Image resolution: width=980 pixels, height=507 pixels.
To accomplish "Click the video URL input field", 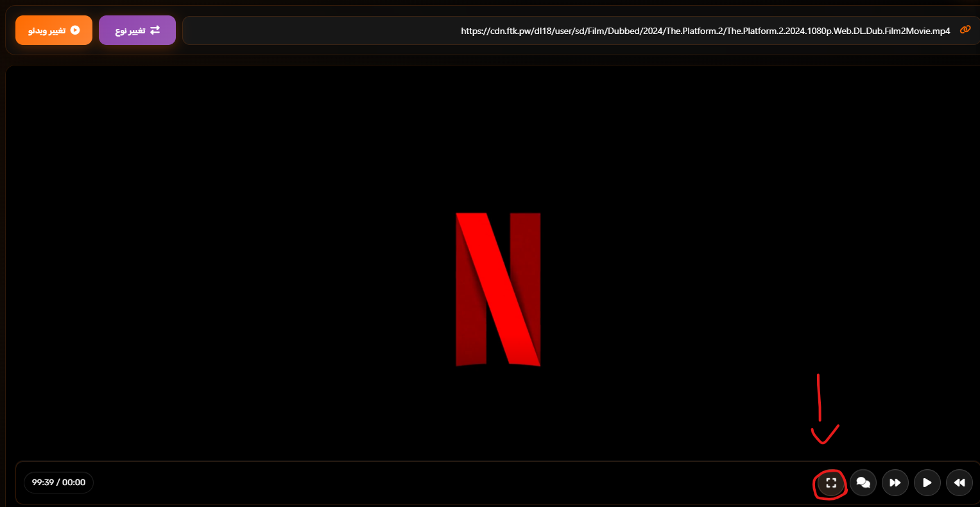I will tap(581, 31).
